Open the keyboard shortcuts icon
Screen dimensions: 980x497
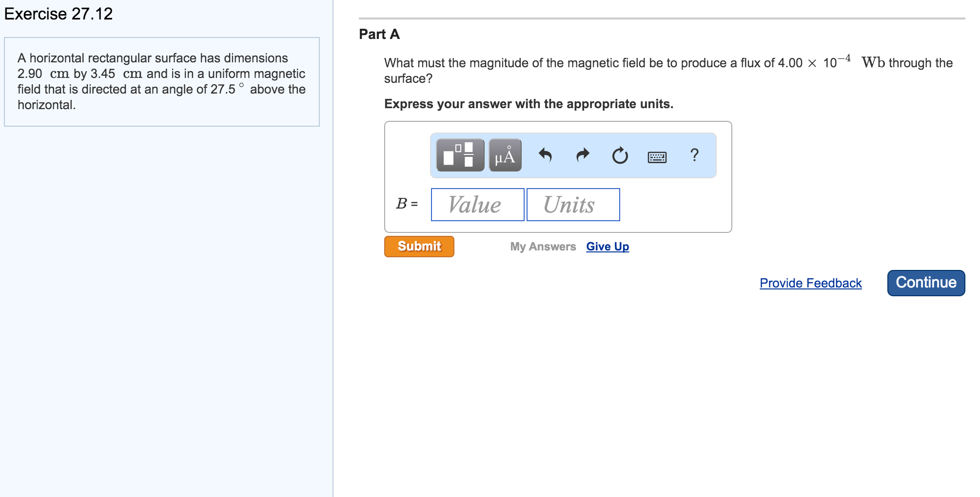[x=657, y=156]
